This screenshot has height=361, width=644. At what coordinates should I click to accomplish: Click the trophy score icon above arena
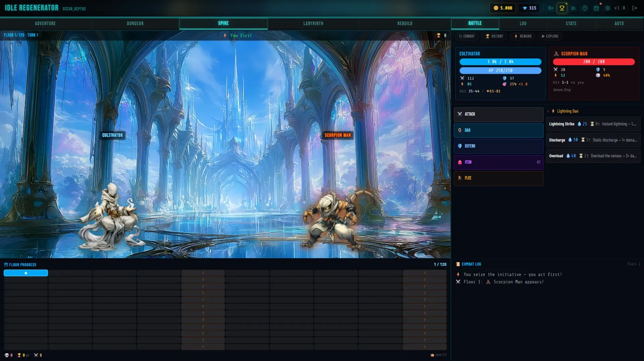(x=438, y=35)
